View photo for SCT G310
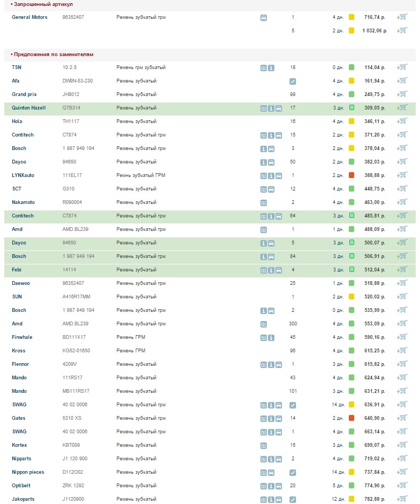The width and height of the screenshot is (420, 504). click(x=263, y=189)
